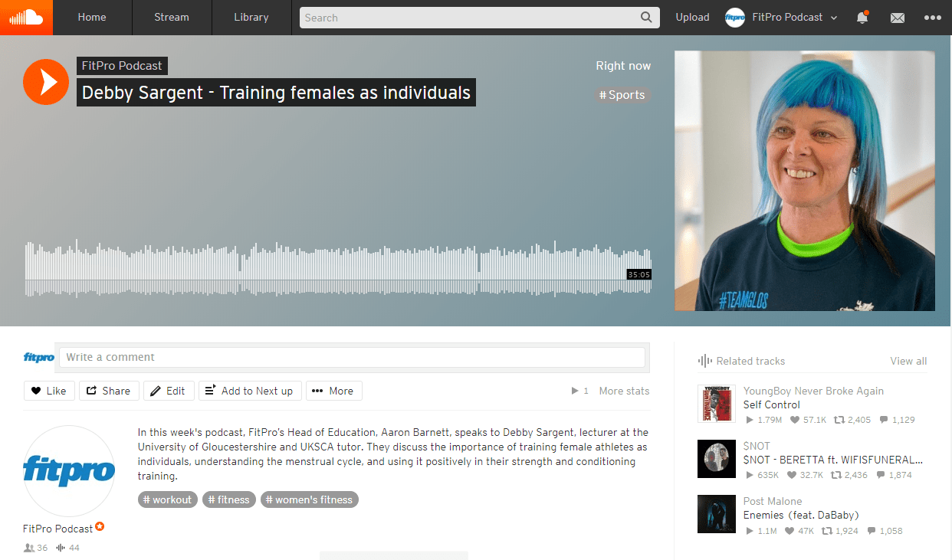952x560 pixels.
Task: Open the FitPro profile picture below the comment box
Action: coord(69,471)
